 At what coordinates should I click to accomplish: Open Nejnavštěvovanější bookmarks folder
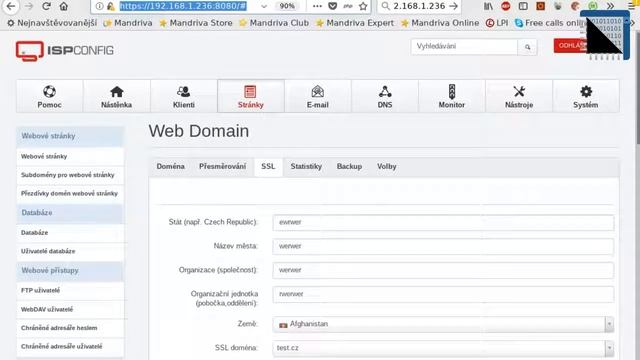[52, 23]
